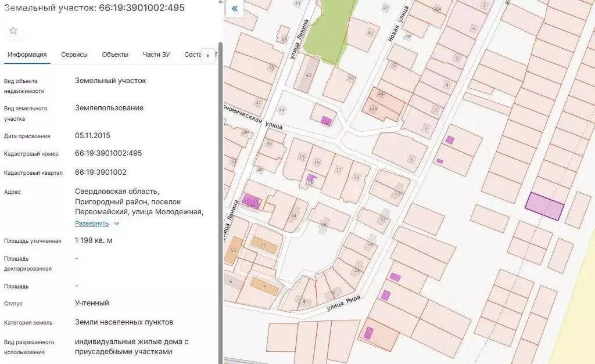This screenshot has width=595, height=364.
Task: Add the land plot to favorites with the star
Action: [13, 30]
